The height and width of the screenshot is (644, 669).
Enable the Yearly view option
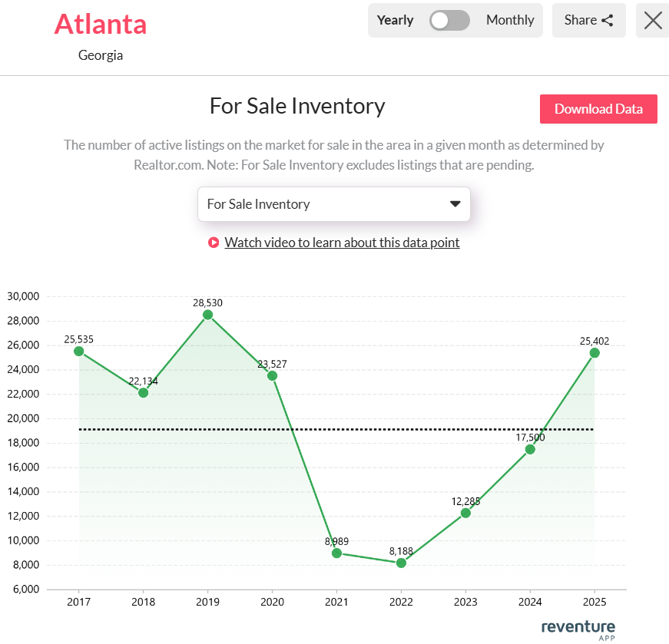coord(395,20)
